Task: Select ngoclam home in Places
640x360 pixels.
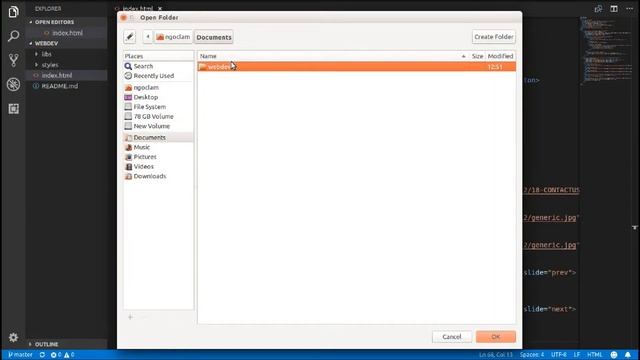Action: 158,87
